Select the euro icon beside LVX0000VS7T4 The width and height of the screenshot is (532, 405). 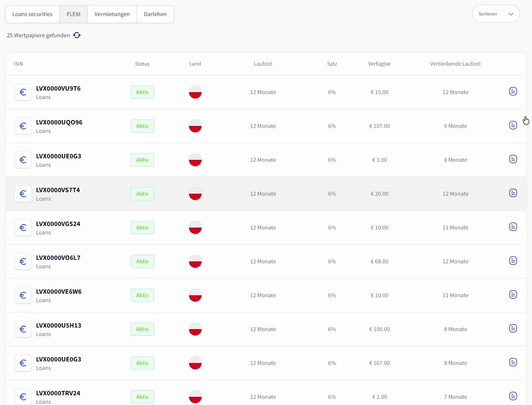(23, 194)
